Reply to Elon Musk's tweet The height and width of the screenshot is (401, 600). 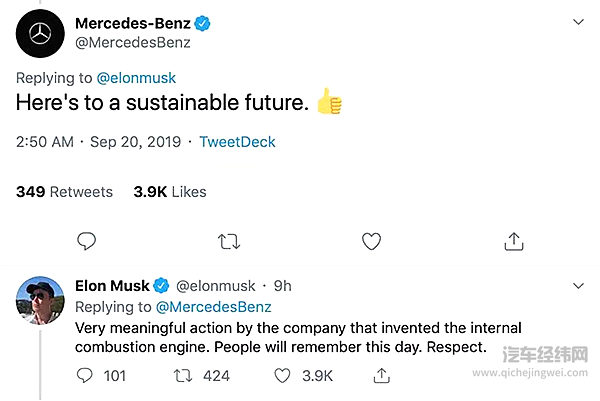point(86,376)
